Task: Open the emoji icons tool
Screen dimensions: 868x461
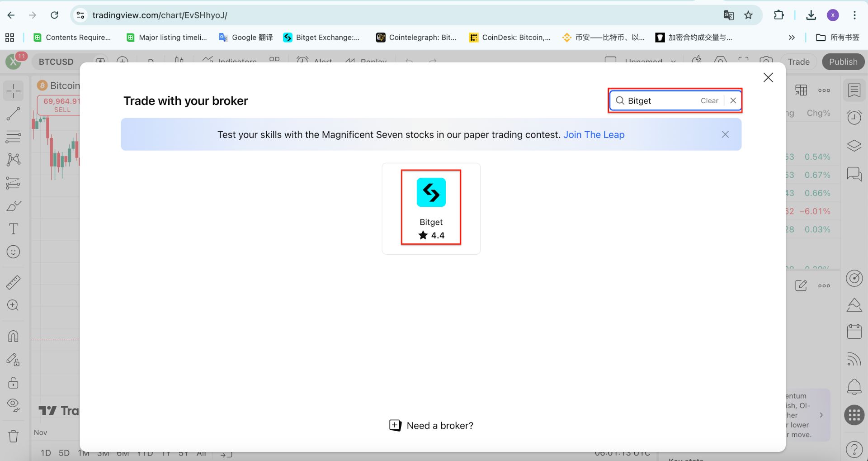Action: [14, 252]
